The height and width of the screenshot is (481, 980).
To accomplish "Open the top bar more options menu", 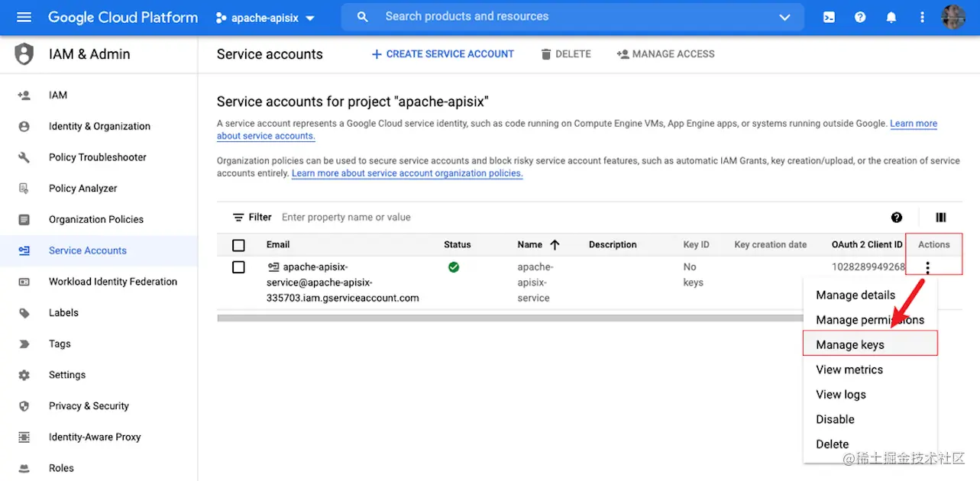I will pyautogui.click(x=922, y=17).
